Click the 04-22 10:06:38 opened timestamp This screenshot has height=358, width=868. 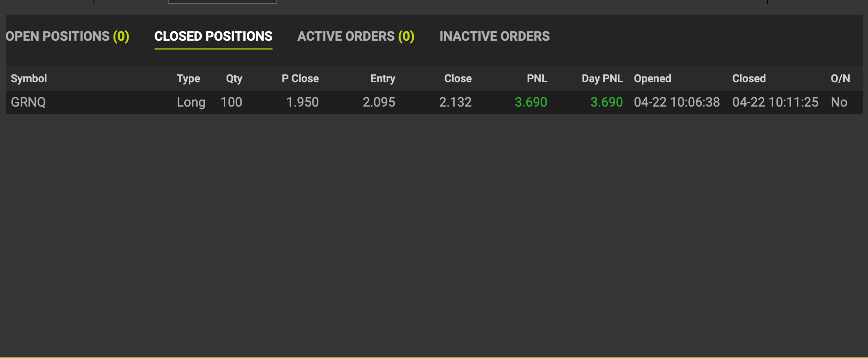[x=677, y=102]
